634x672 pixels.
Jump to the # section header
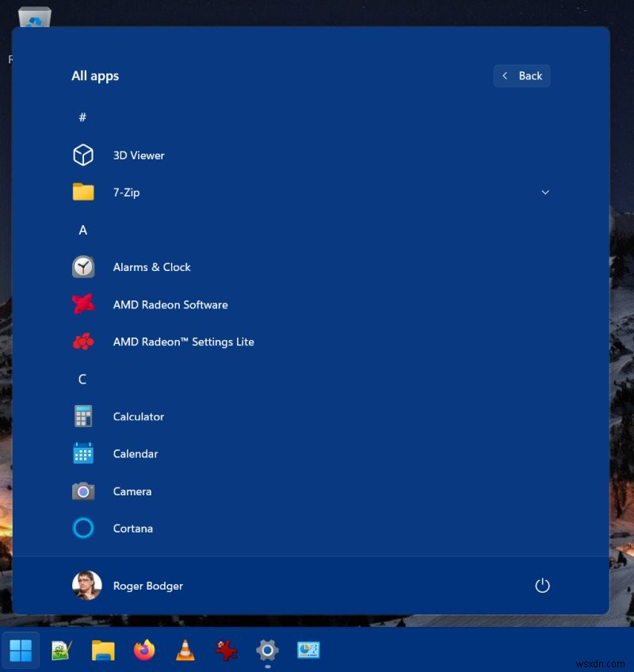point(82,117)
